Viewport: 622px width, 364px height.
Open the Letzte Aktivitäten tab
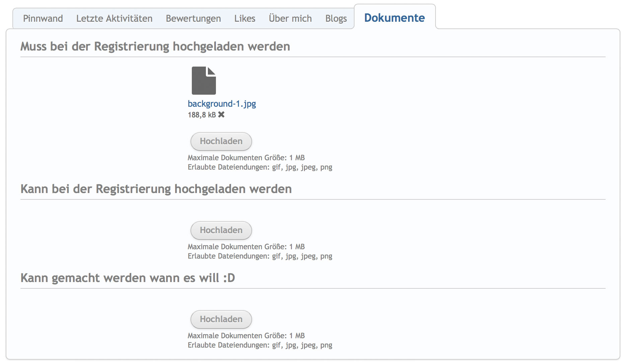pos(114,18)
